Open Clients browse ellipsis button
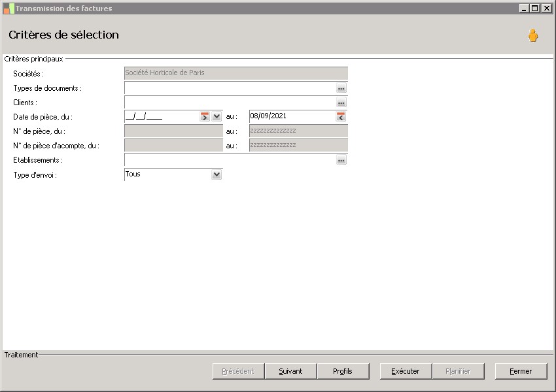This screenshot has height=392, width=556. (341, 103)
